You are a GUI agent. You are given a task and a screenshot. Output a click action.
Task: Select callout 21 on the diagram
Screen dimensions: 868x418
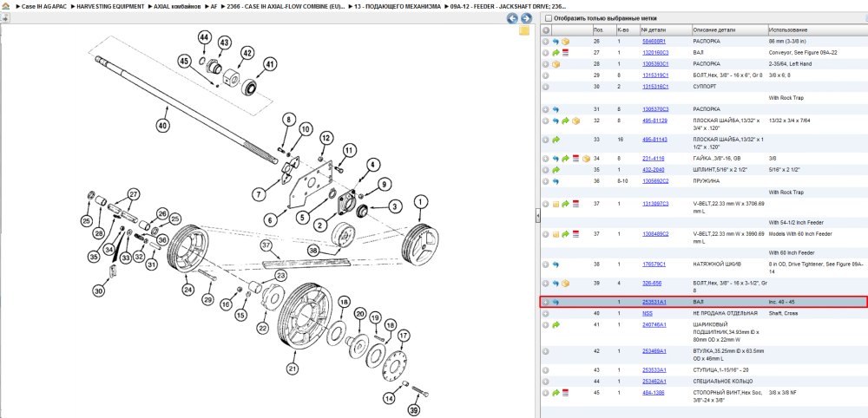click(x=292, y=367)
